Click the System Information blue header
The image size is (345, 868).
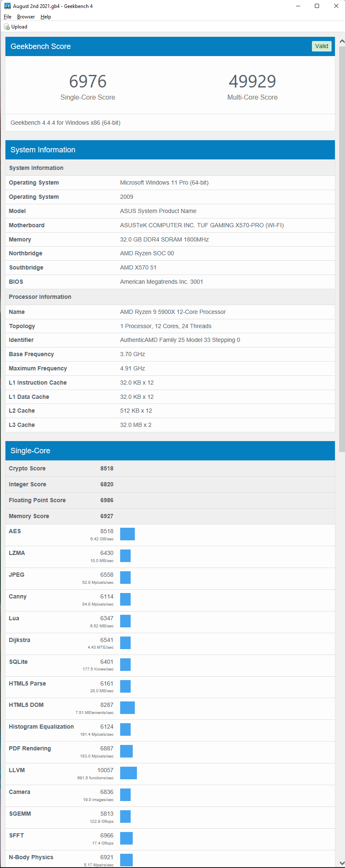[170, 150]
